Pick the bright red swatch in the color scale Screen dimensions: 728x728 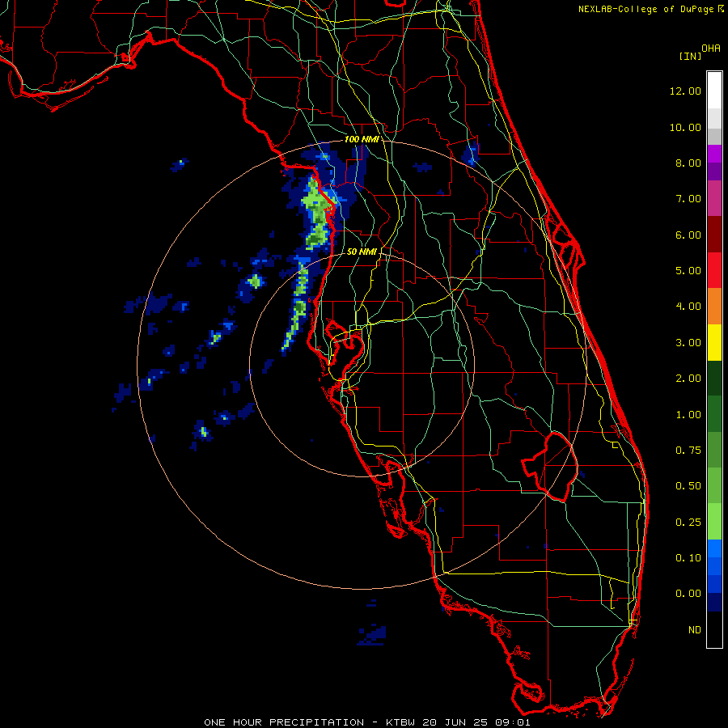pyautogui.click(x=714, y=270)
